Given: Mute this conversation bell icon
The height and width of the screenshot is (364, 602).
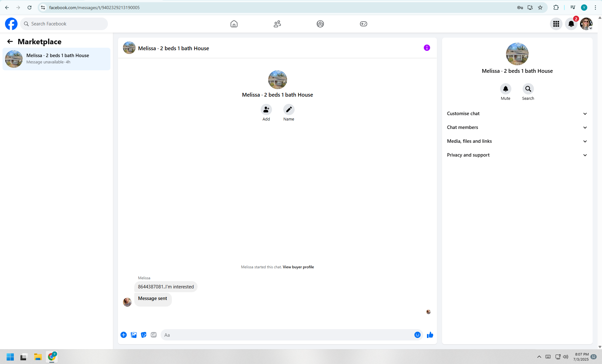Looking at the screenshot, I should pyautogui.click(x=506, y=89).
